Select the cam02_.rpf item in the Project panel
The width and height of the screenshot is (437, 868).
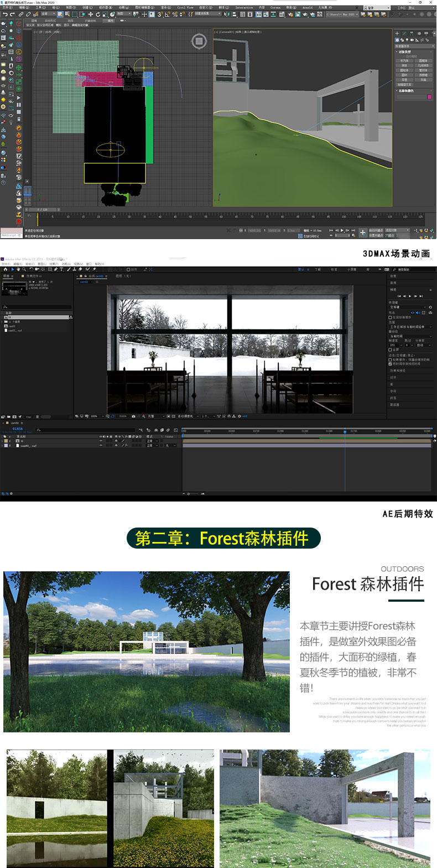(x=14, y=330)
